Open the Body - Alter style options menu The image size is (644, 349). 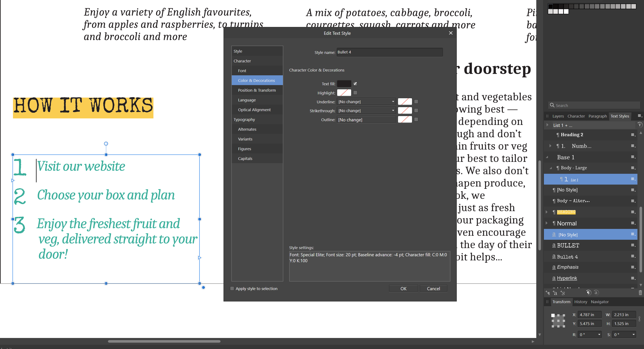(633, 201)
